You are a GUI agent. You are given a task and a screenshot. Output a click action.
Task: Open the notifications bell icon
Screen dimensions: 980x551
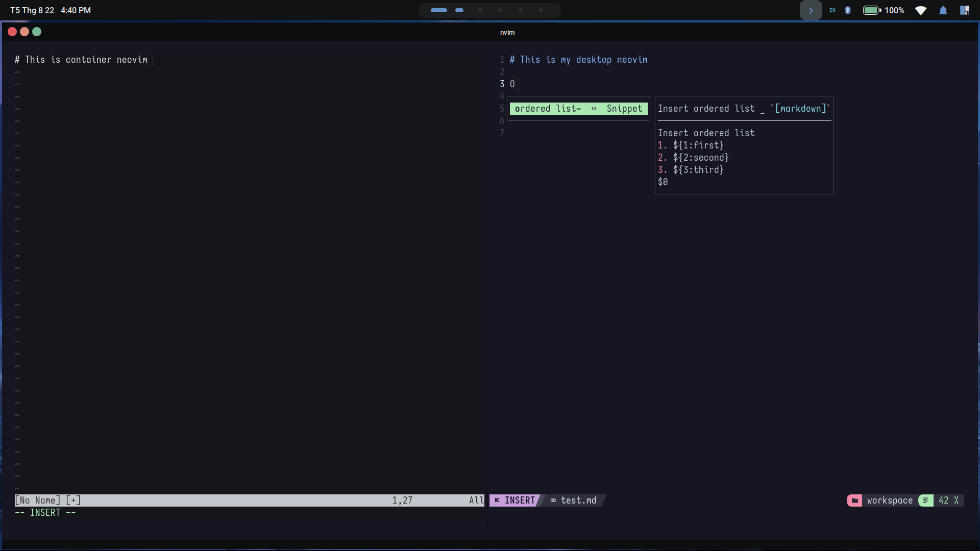pos(943,10)
